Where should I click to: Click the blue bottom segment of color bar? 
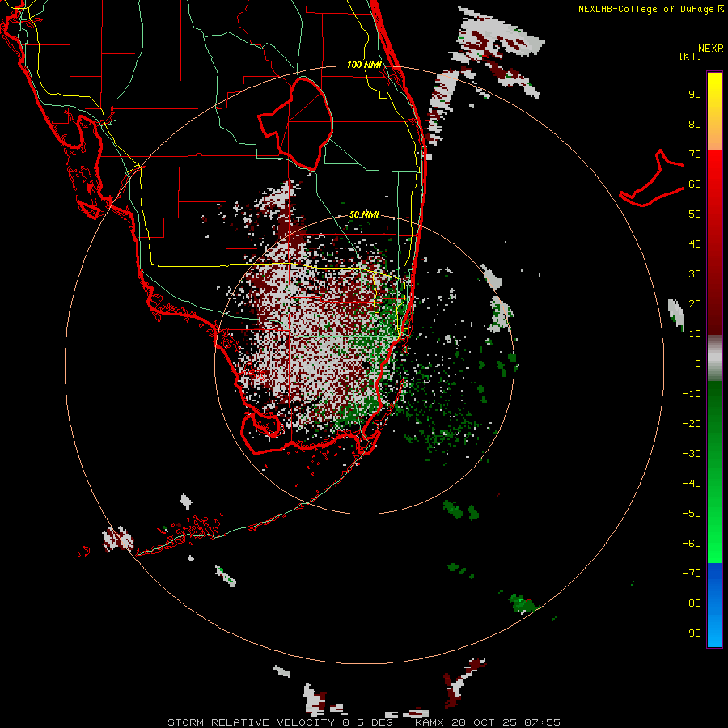point(714,605)
